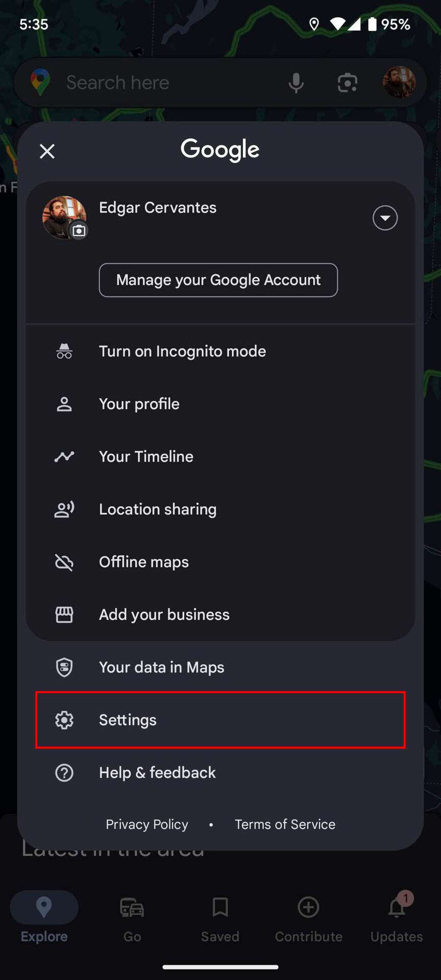
Task: Change profile photo via camera badge
Action: pyautogui.click(x=79, y=231)
